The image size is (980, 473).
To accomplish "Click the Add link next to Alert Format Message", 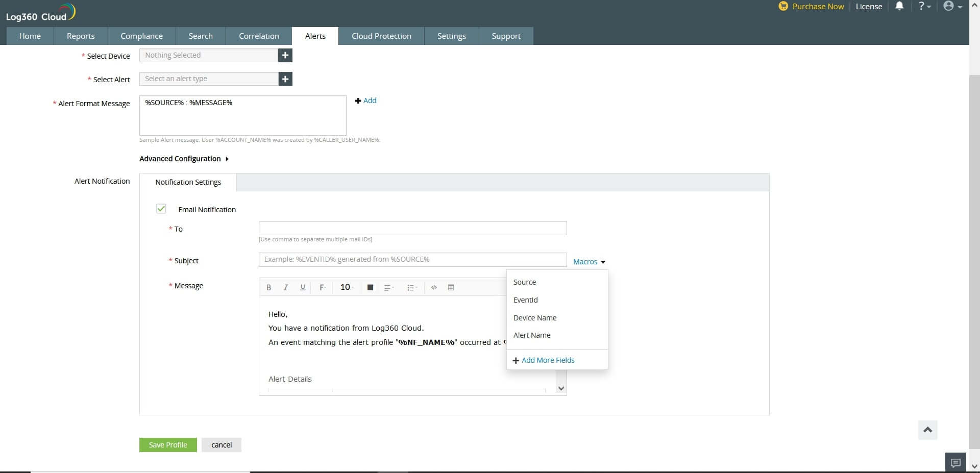I will [x=366, y=101].
